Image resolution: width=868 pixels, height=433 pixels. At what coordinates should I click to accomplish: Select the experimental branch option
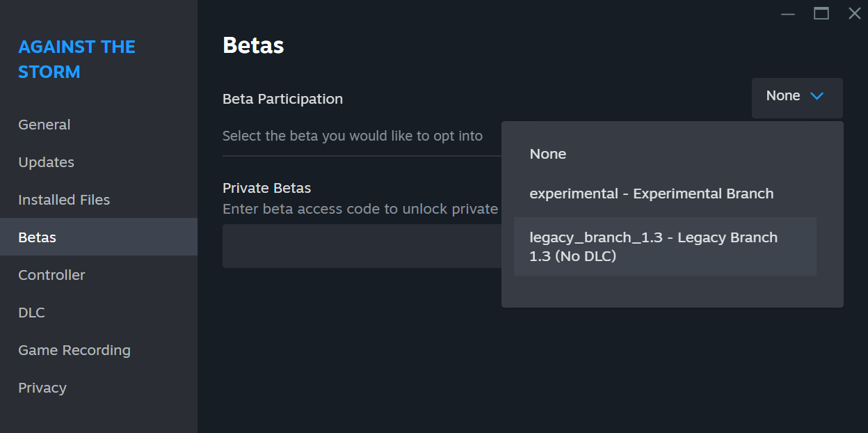(x=651, y=194)
